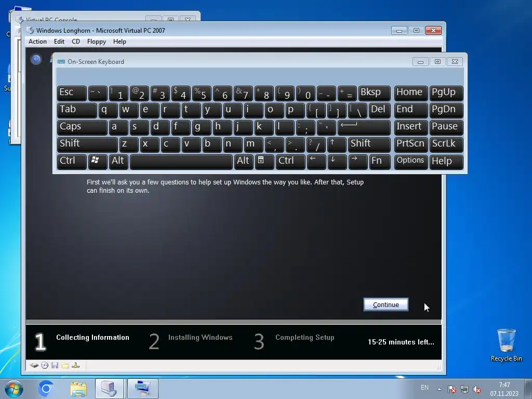The height and width of the screenshot is (399, 532).
Task: Open Windows Explorer from the taskbar
Action: (x=78, y=389)
